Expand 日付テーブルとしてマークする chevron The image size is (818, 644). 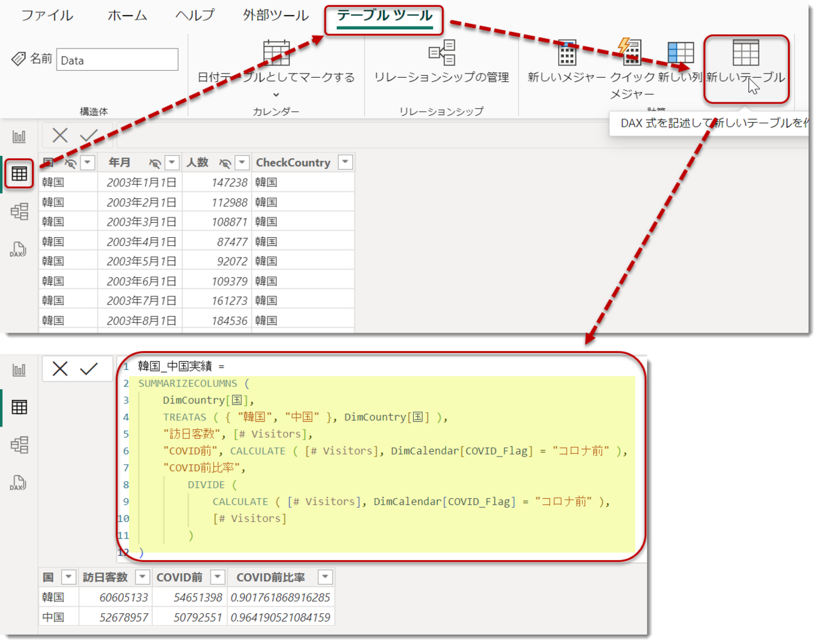276,95
